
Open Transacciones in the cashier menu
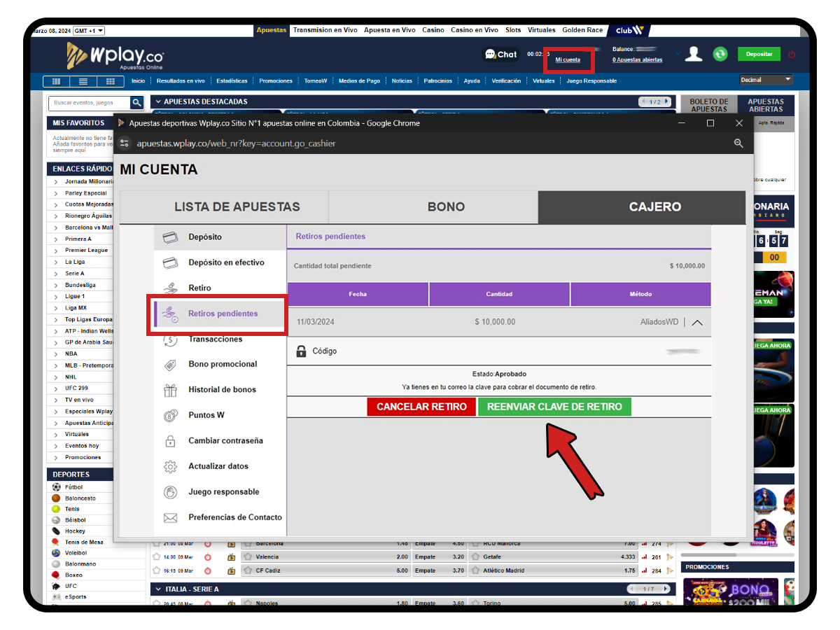pyautogui.click(x=216, y=339)
